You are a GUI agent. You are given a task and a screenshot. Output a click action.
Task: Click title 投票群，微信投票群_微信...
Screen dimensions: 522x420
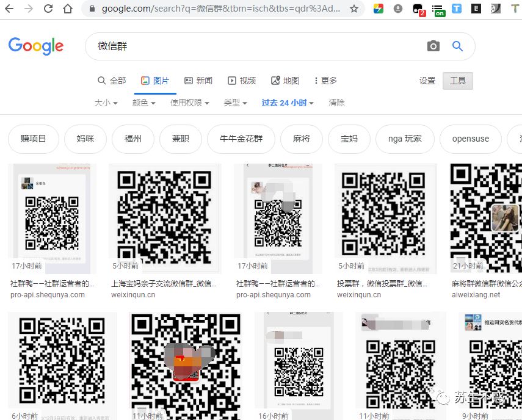point(382,283)
